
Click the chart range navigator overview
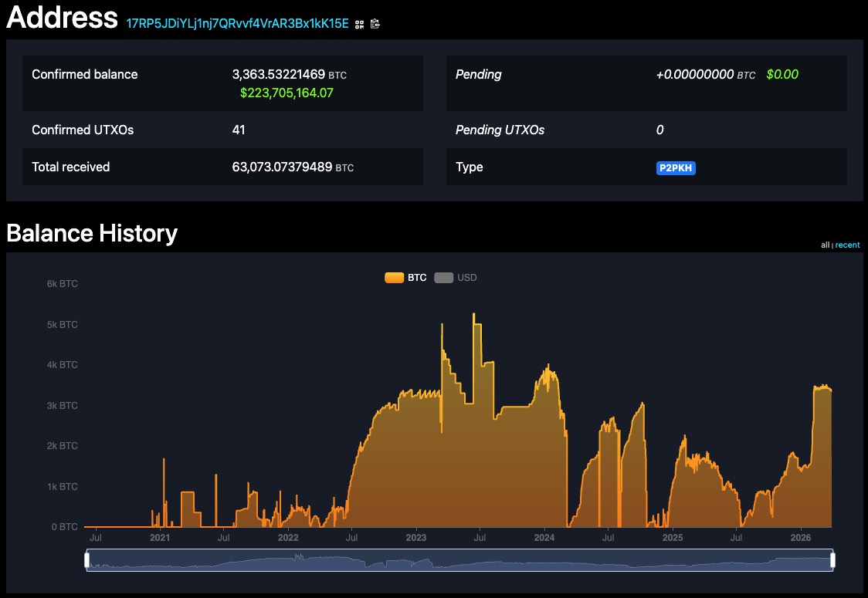click(459, 560)
